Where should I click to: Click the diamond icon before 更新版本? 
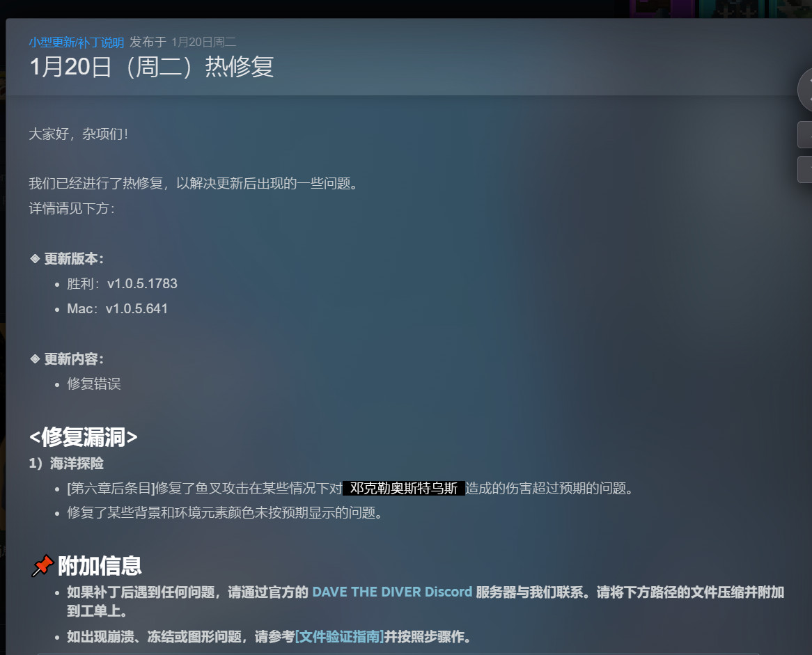pyautogui.click(x=35, y=259)
